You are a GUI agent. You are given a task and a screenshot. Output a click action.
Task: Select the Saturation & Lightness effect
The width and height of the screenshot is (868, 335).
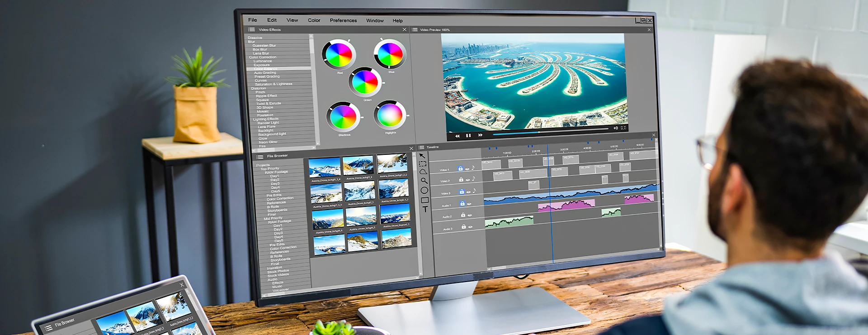[x=274, y=84]
